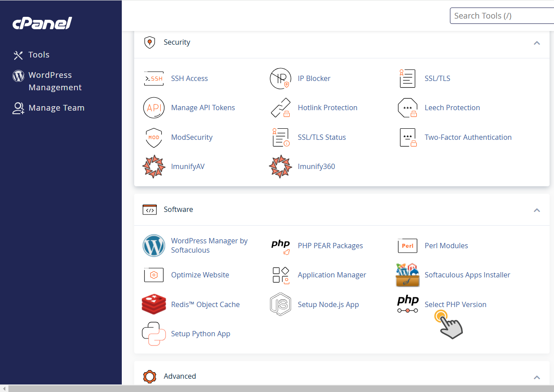Image resolution: width=554 pixels, height=392 pixels.
Task: Click the Setup Node.js App icon
Action: pos(280,304)
